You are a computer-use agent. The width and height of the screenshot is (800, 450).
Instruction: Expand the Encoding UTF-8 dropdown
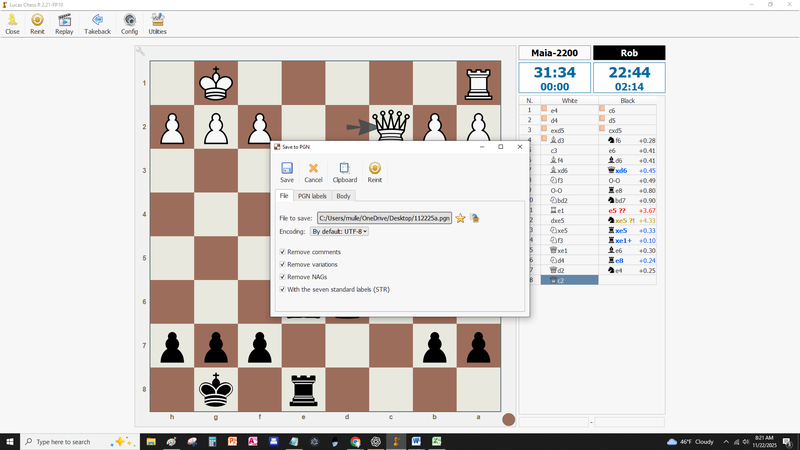tap(340, 231)
